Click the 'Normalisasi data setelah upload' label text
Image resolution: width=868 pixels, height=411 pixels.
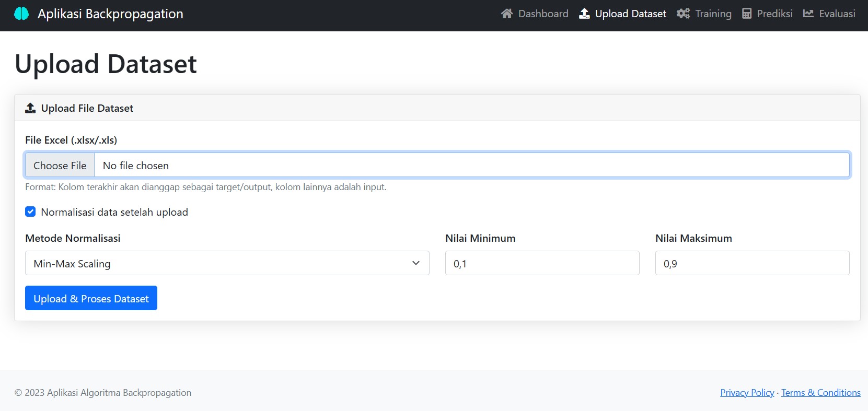[x=114, y=212]
